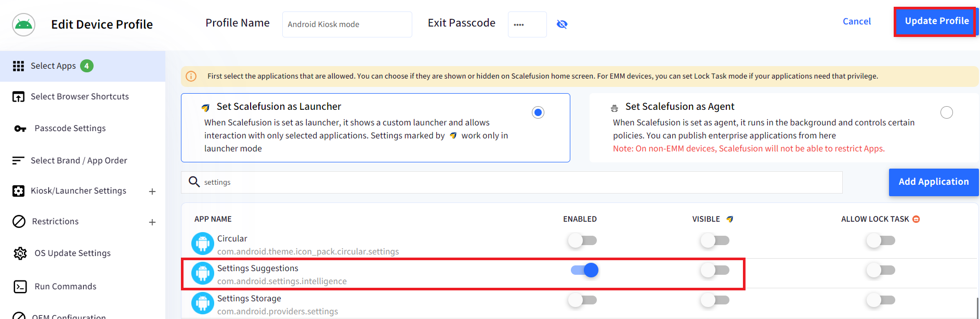The image size is (980, 319).
Task: Expand Kiosk/Launcher Settings with plus
Action: 152,192
